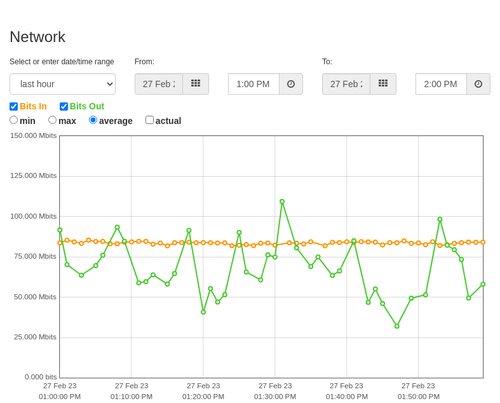This screenshot has width=500, height=403.
Task: Click the 25.000 Mbits axis label
Action: 35,337
